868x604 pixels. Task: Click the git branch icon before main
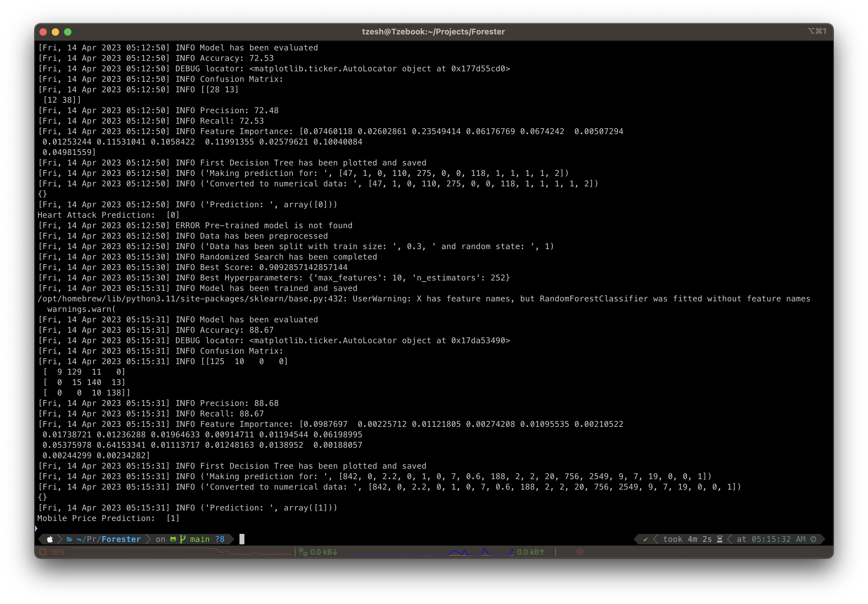click(x=183, y=539)
